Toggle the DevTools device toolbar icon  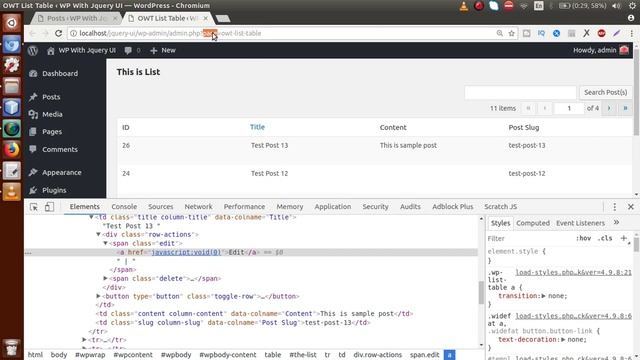[49, 207]
